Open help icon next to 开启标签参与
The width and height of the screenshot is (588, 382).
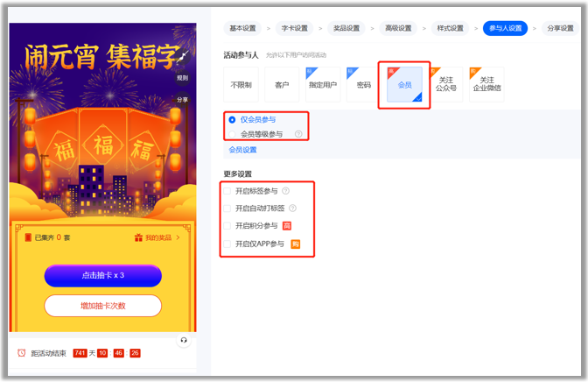pyautogui.click(x=286, y=191)
